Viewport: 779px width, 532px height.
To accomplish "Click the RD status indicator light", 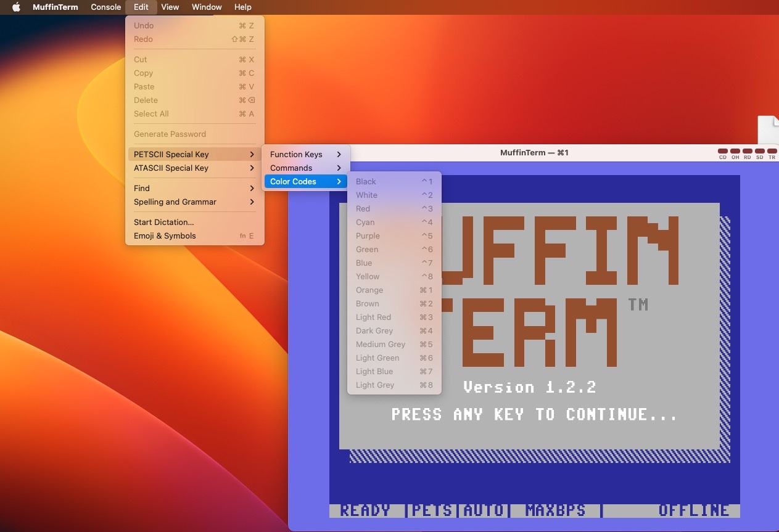I will (x=748, y=151).
